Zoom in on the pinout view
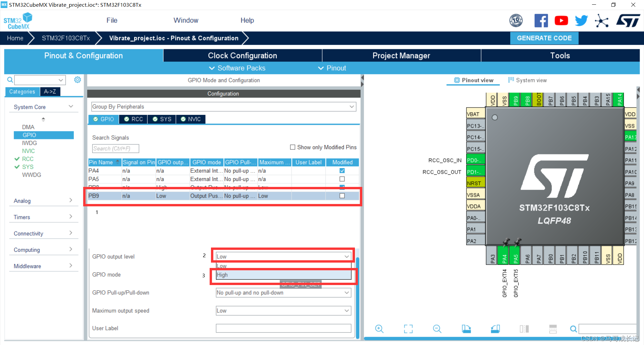Screen dimensions: 644x345 pyautogui.click(x=379, y=329)
